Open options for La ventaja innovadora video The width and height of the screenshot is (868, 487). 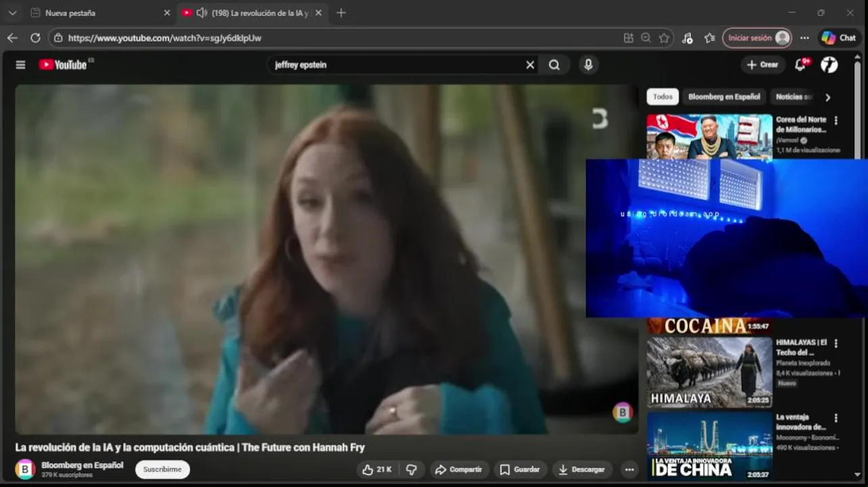click(x=836, y=418)
